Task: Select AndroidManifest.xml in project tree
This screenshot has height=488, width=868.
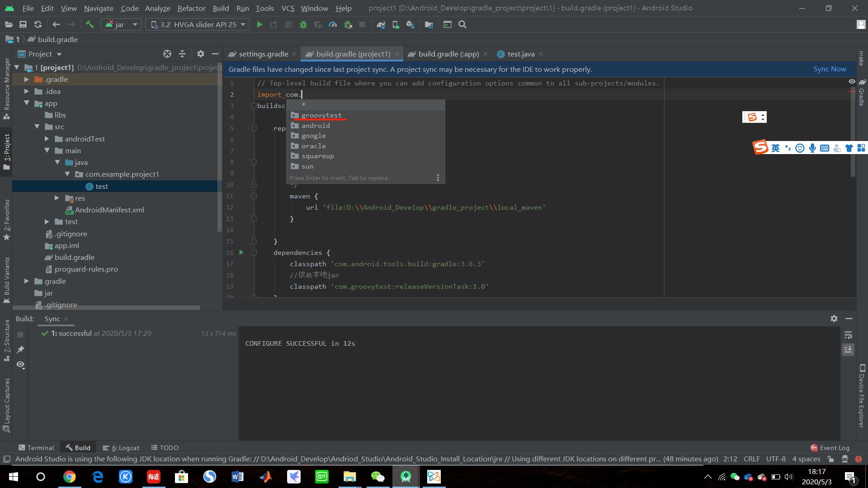Action: (x=104, y=210)
